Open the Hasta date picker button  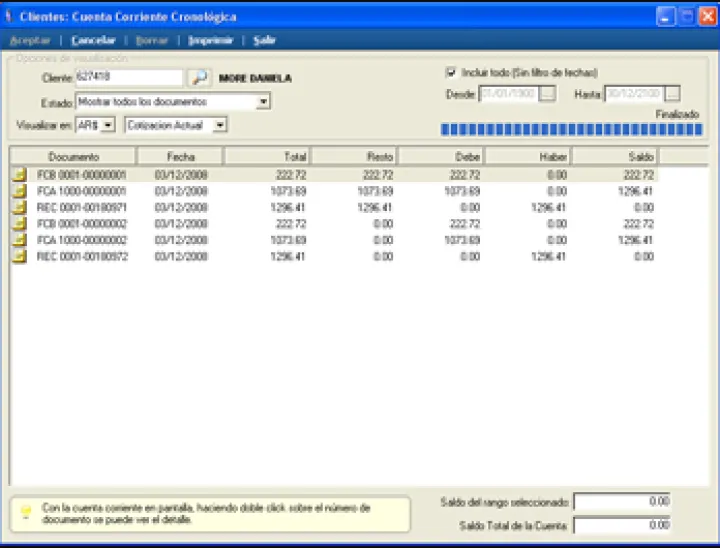(672, 94)
